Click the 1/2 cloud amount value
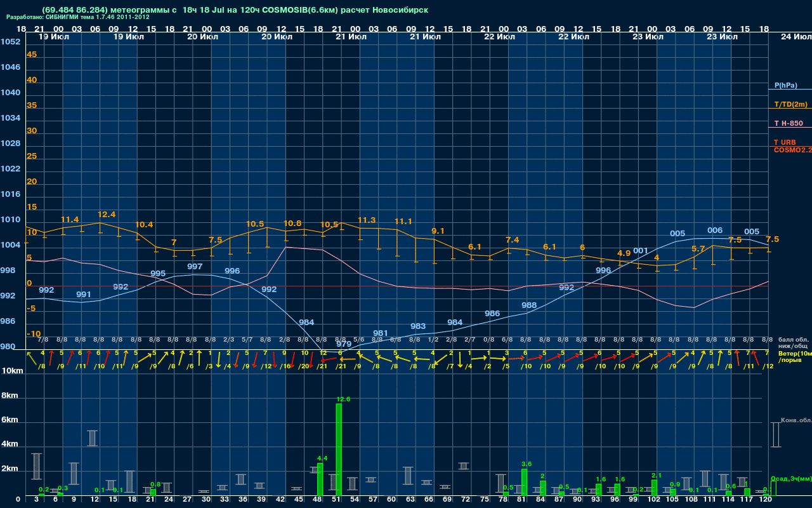Viewport: 812px width, 508px height. pyautogui.click(x=433, y=340)
